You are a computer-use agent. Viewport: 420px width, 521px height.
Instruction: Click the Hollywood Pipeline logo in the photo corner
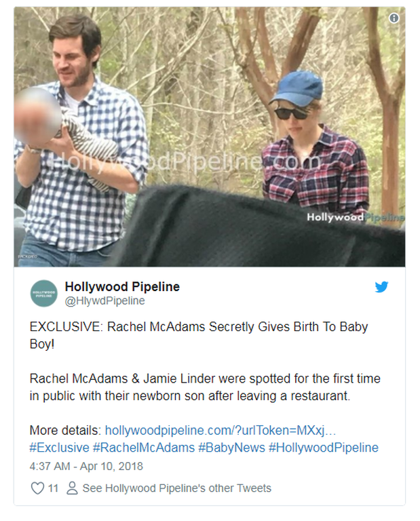click(x=356, y=217)
